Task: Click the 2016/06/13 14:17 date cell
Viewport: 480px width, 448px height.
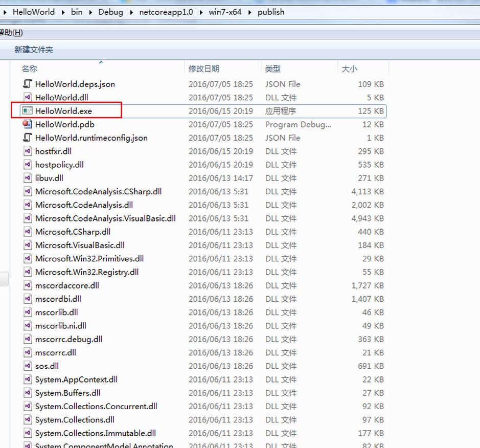Action: pos(221,178)
